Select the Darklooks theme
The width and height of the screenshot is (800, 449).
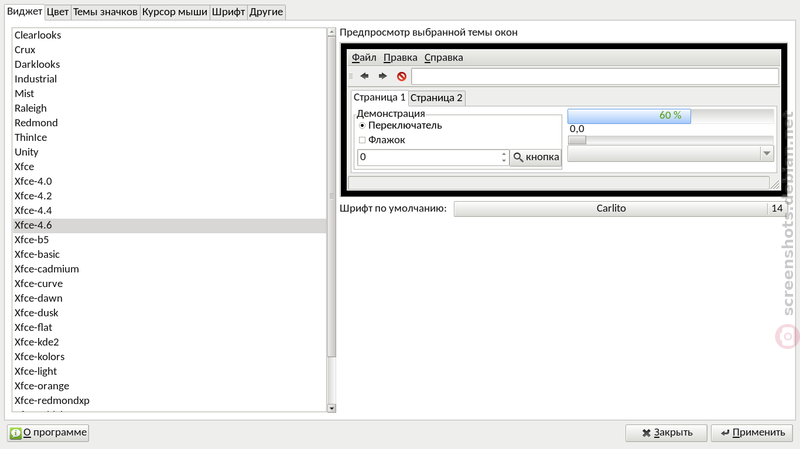click(169, 64)
